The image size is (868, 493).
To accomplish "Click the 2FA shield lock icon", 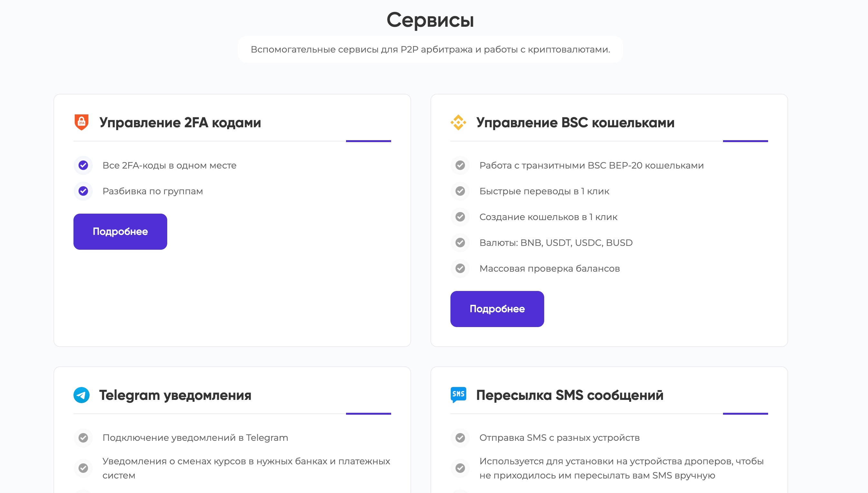I will pyautogui.click(x=81, y=122).
